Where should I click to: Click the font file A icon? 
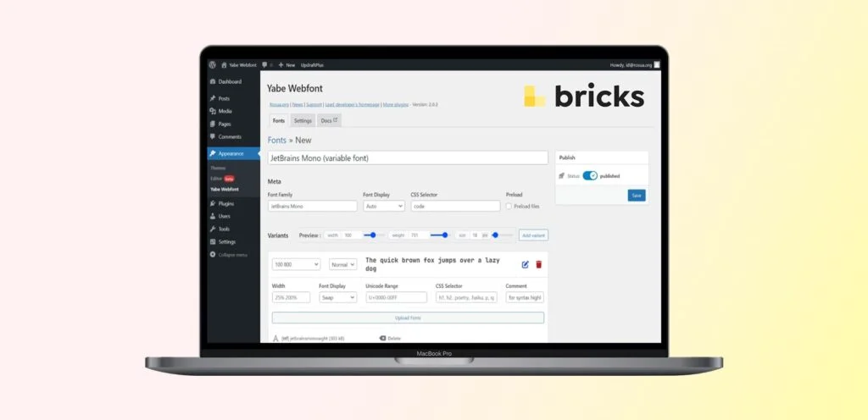point(275,338)
